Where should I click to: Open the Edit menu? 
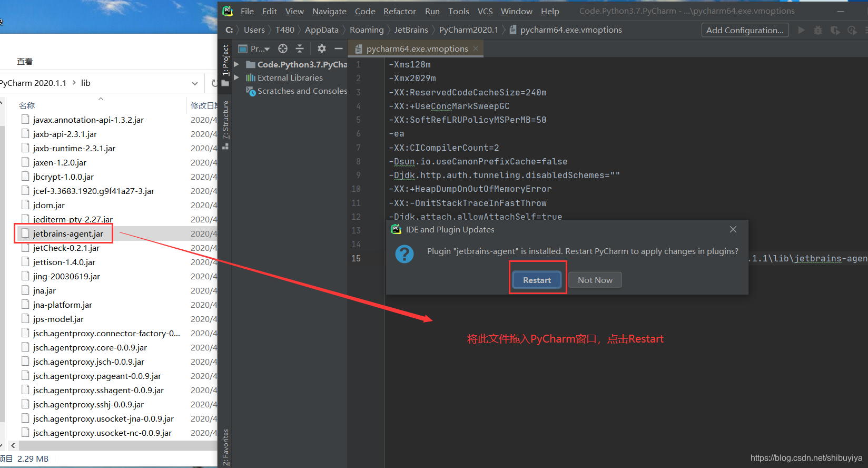point(269,11)
